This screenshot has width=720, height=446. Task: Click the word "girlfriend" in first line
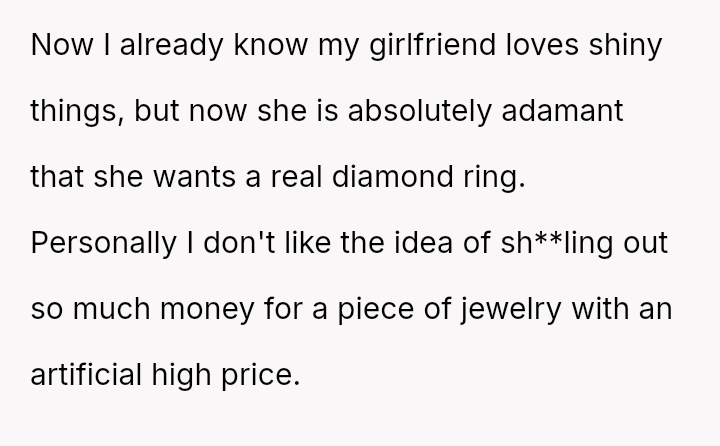[x=433, y=45]
